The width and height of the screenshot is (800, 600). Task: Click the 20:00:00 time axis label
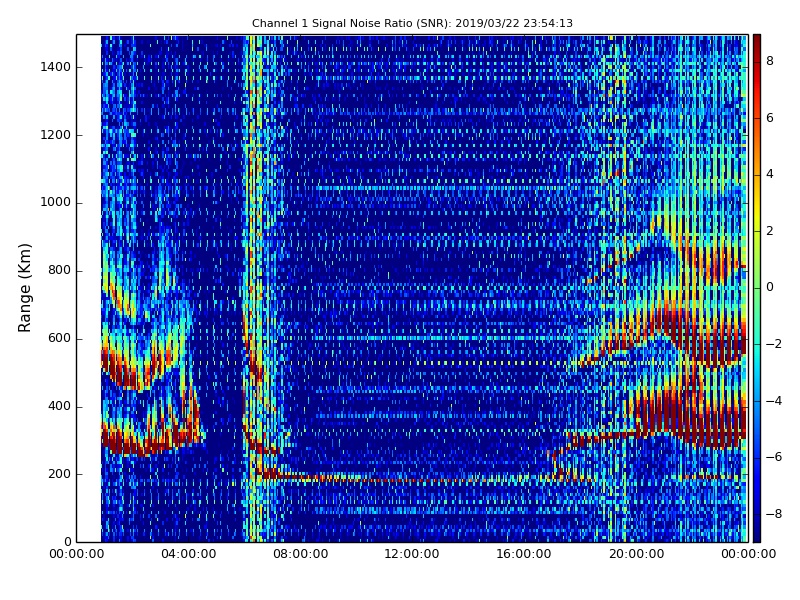click(x=636, y=554)
